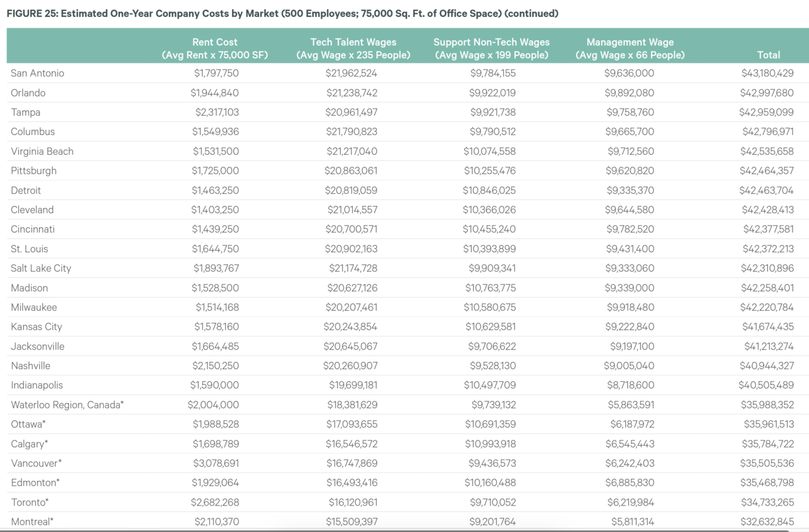Viewport: 809px width, 532px height.
Task: Click Tampa rent cost $2,317,103
Action: pos(217,112)
